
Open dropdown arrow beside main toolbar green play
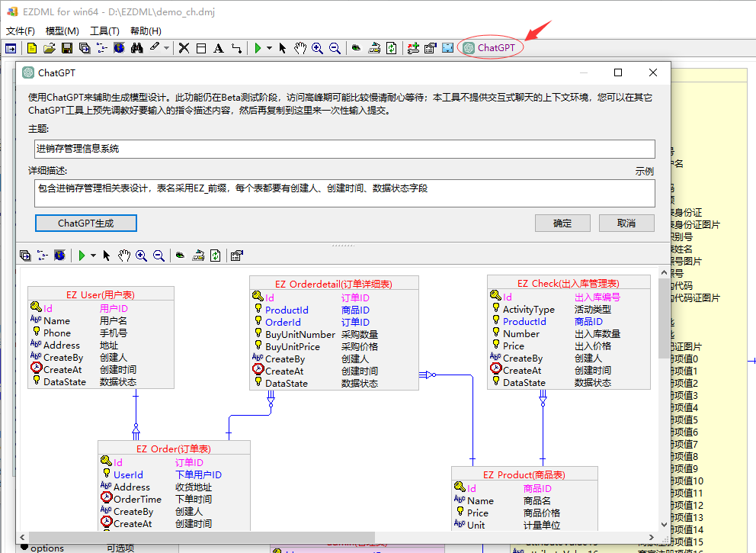[x=270, y=48]
